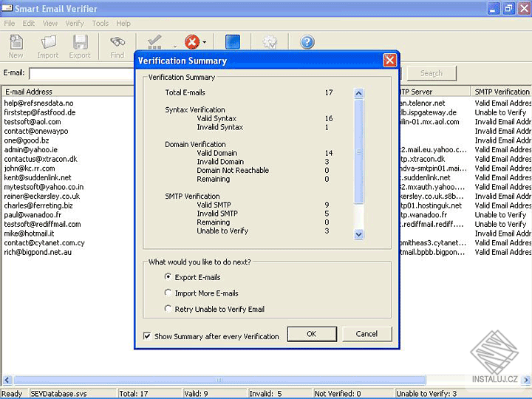Select row testsoft@rediffmail.com
The image size is (532, 399).
(x=42, y=225)
